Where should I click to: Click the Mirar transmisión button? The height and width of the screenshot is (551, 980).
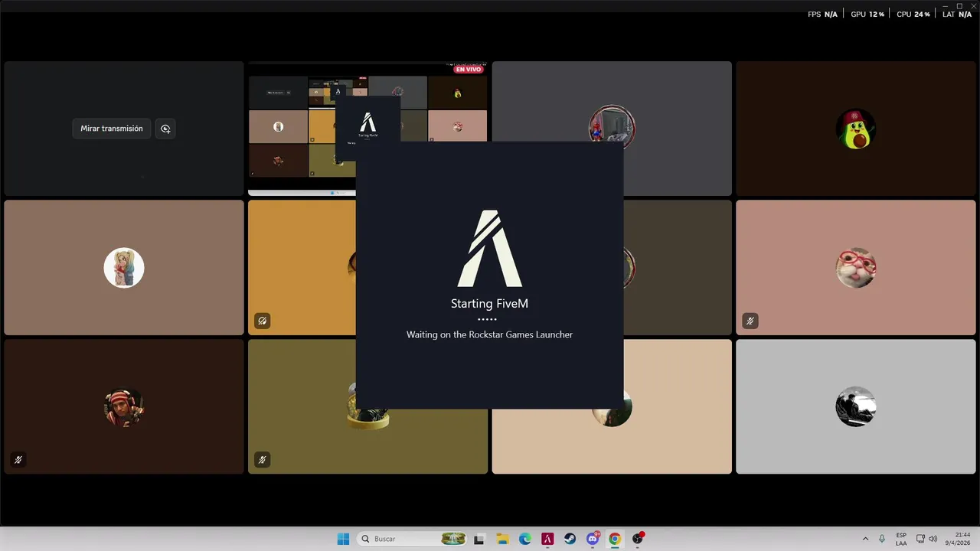(x=112, y=129)
